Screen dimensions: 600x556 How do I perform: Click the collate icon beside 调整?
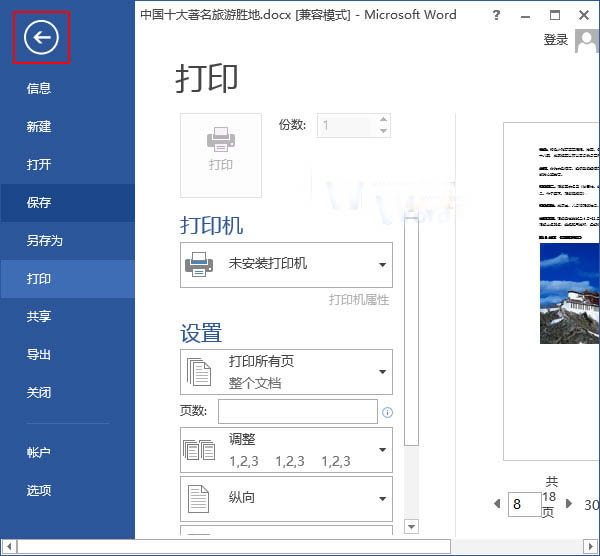[199, 450]
